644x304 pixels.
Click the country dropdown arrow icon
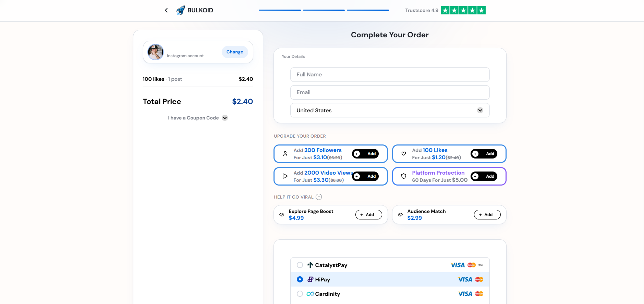click(480, 110)
